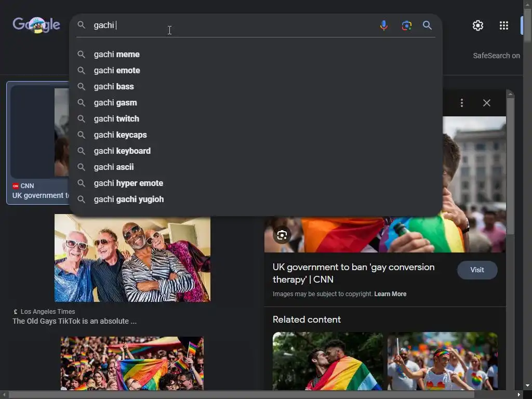Open related image of couple kissing
Viewport: 532px width, 399px height.
328,361
